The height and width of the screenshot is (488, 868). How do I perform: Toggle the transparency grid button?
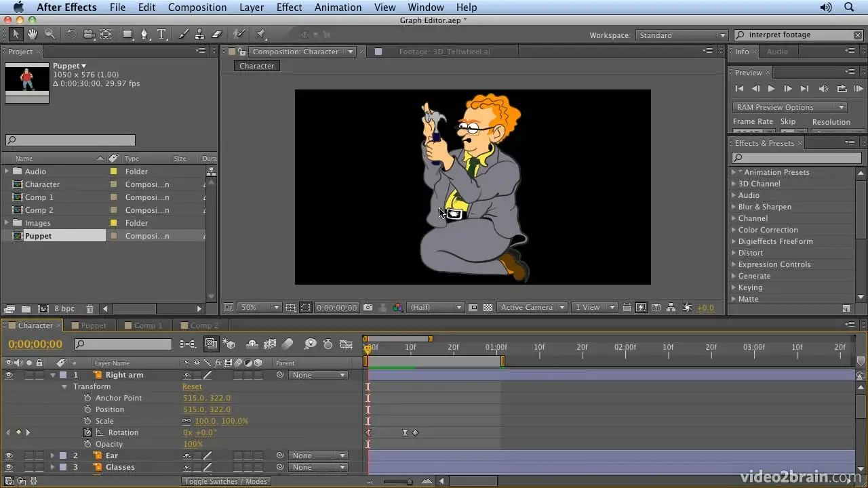click(488, 307)
